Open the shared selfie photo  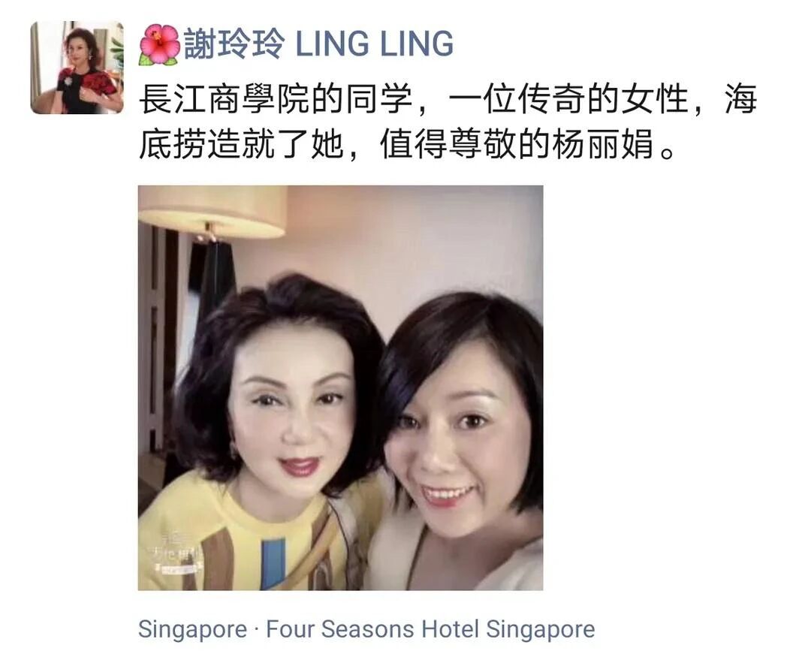[340, 387]
